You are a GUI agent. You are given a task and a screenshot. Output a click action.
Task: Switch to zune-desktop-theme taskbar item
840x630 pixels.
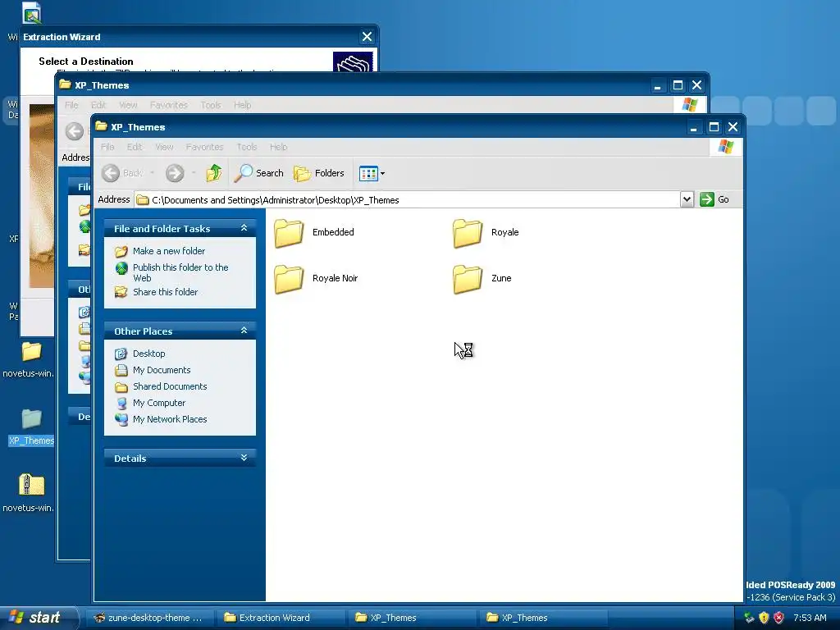coord(149,618)
